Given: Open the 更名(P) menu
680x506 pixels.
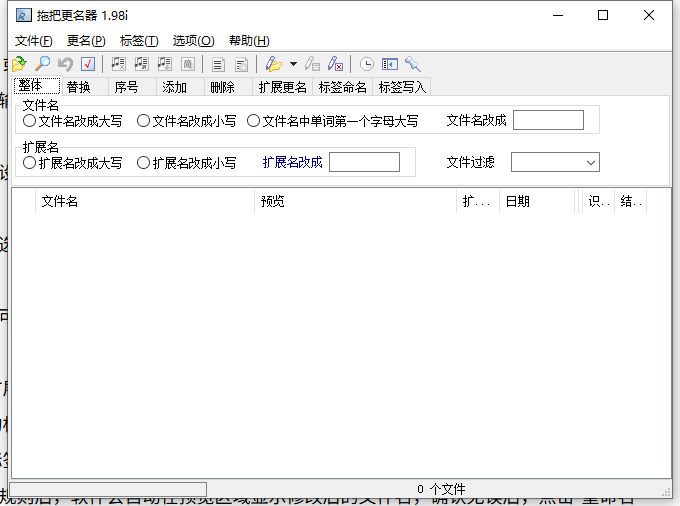Looking at the screenshot, I should [x=86, y=41].
